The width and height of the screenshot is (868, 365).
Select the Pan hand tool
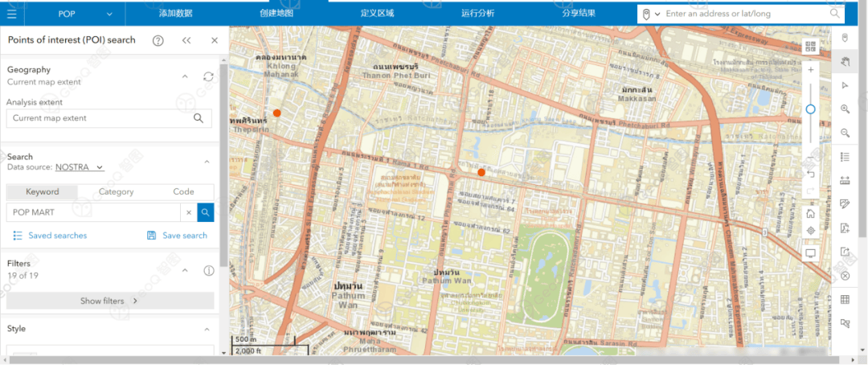point(845,61)
